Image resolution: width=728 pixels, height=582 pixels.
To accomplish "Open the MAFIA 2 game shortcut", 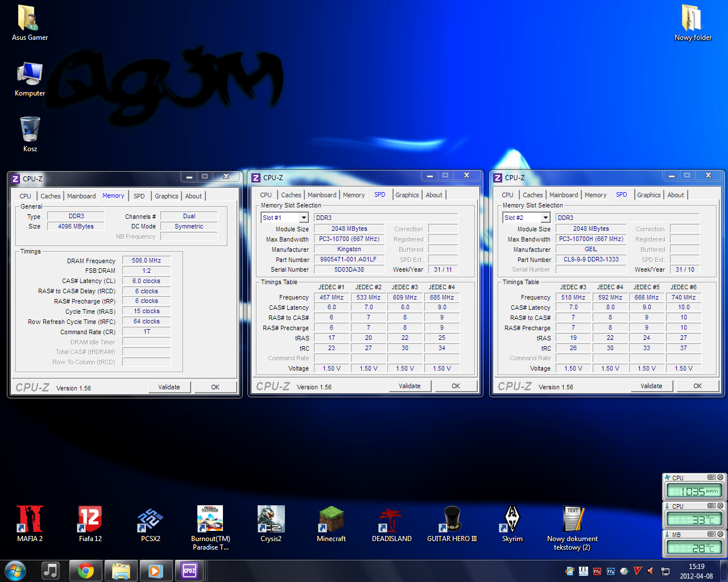I will pyautogui.click(x=30, y=519).
